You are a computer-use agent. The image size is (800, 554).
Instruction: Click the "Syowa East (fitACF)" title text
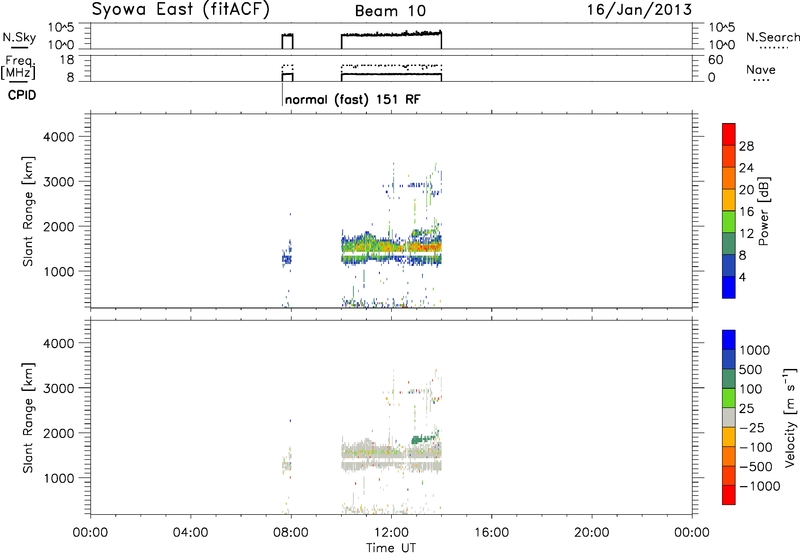180,10
